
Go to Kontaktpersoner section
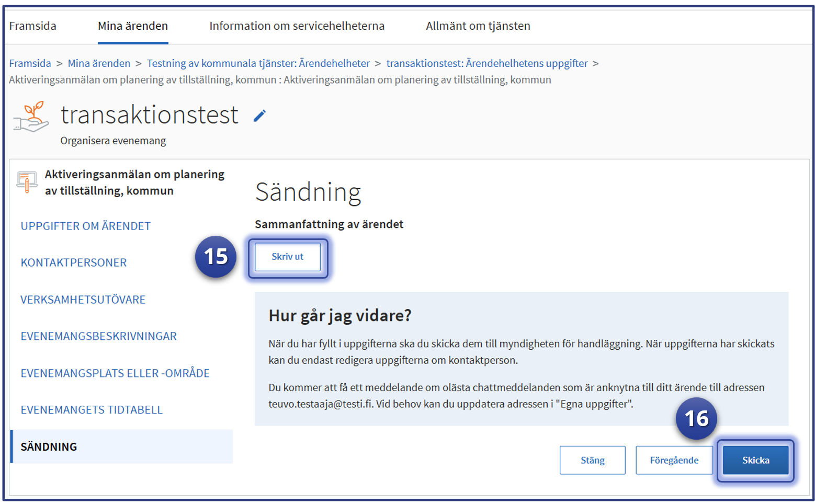pyautogui.click(x=74, y=262)
